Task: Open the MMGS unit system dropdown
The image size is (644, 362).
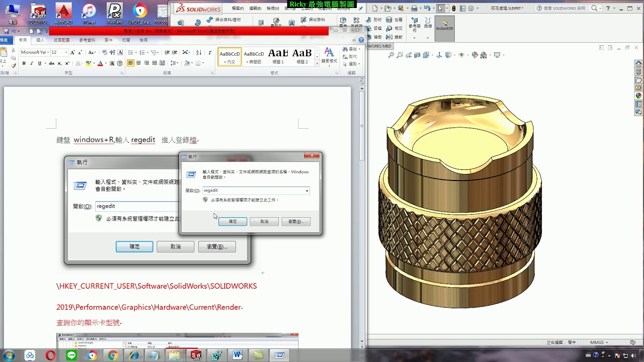Action: click(599, 342)
